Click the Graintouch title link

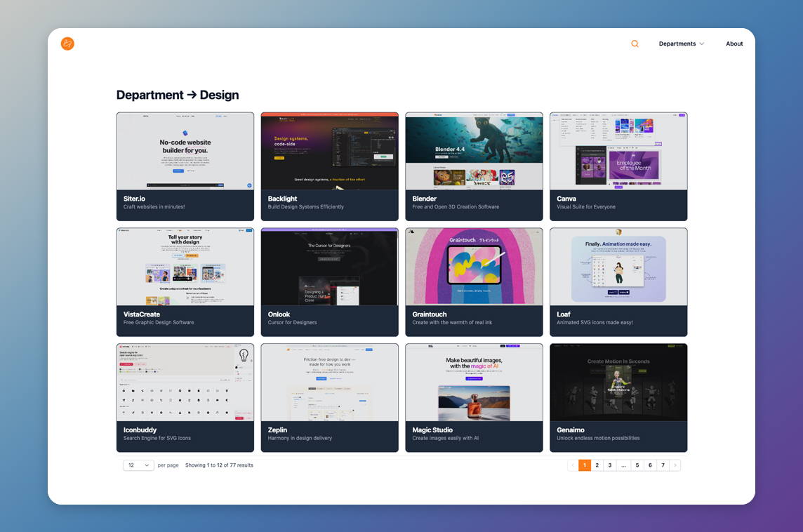[429, 314]
